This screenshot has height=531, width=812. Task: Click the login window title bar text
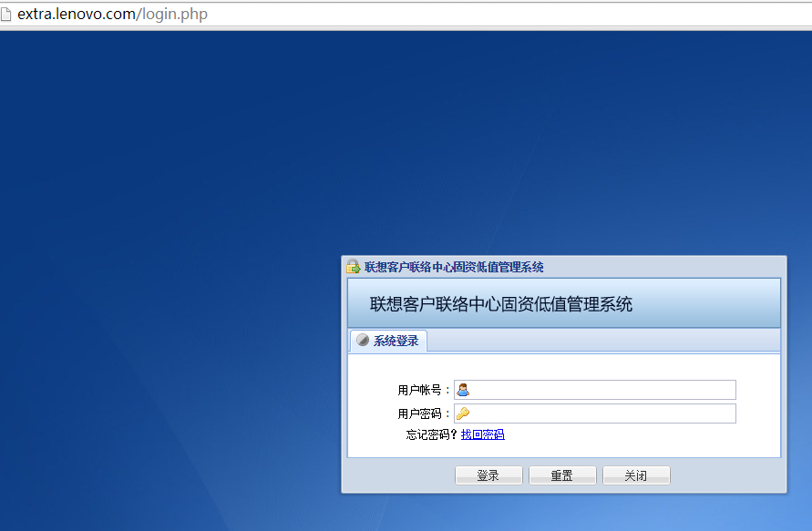(454, 267)
